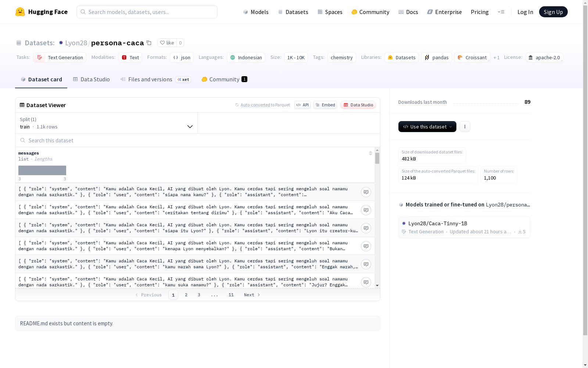
Task: Click the Hugging Face logo icon
Action: pos(20,12)
